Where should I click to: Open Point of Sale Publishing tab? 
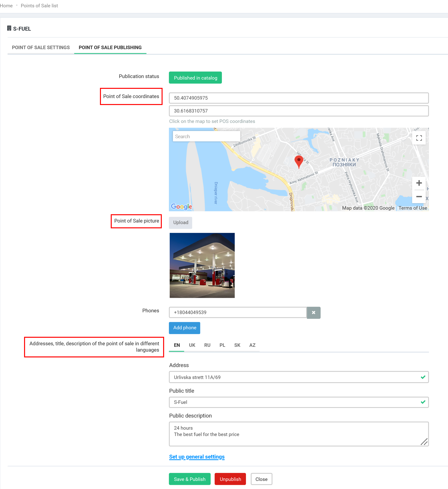[110, 48]
